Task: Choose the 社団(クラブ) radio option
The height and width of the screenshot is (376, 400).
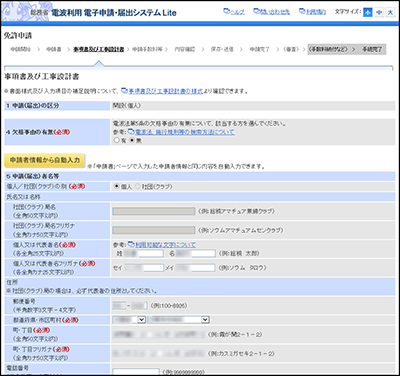Action: pyautogui.click(x=138, y=186)
